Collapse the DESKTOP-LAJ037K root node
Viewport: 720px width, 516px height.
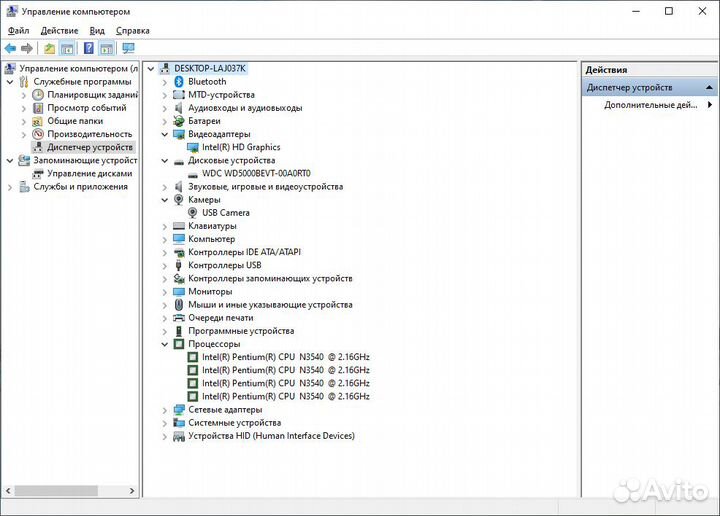[151, 69]
